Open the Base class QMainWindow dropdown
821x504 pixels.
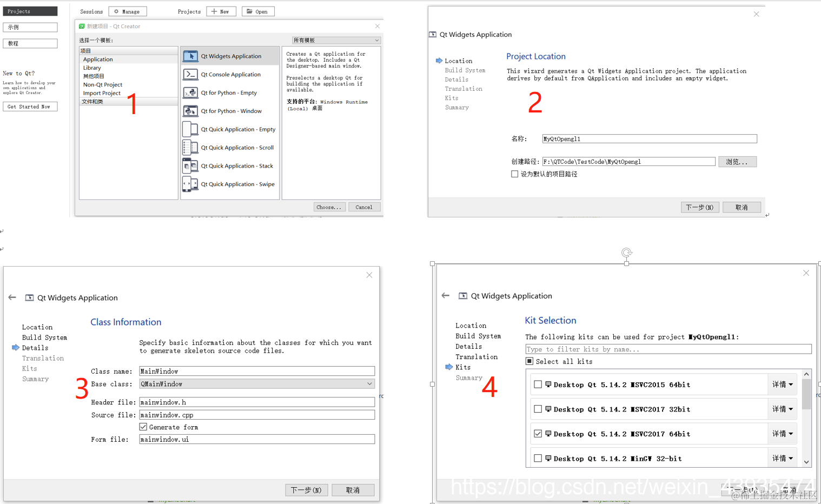pos(257,384)
